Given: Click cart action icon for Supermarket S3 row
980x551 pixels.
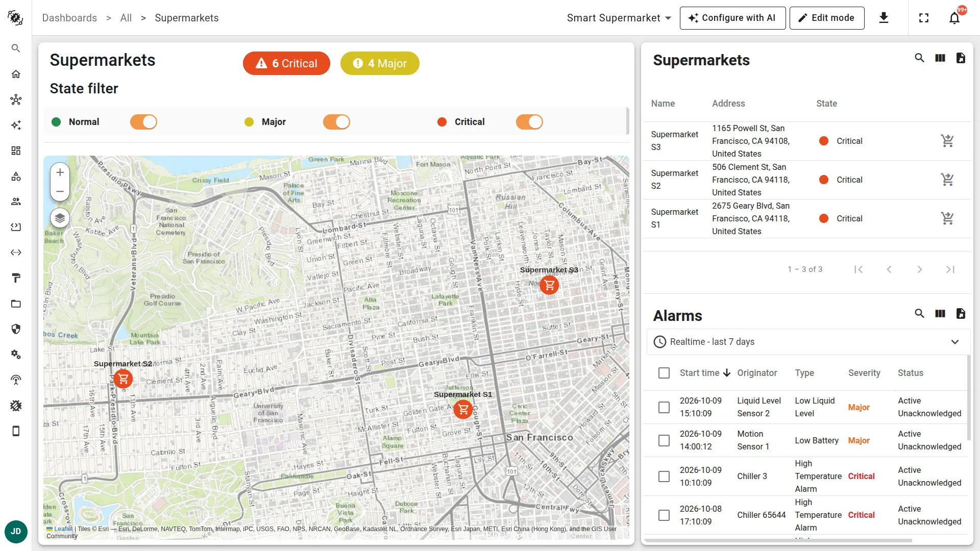Looking at the screenshot, I should pyautogui.click(x=947, y=141).
